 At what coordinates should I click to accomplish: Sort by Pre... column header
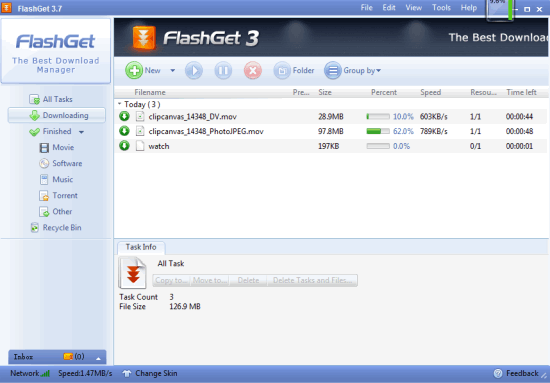pos(301,93)
